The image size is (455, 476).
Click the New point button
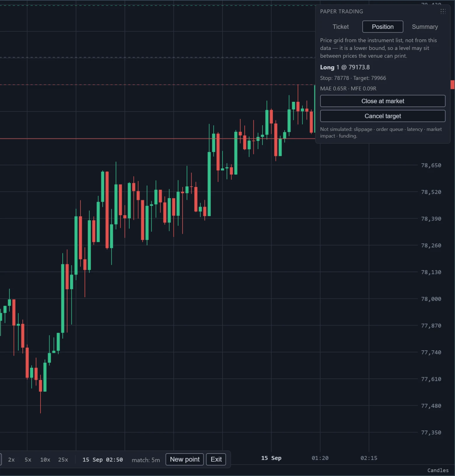pyautogui.click(x=185, y=459)
